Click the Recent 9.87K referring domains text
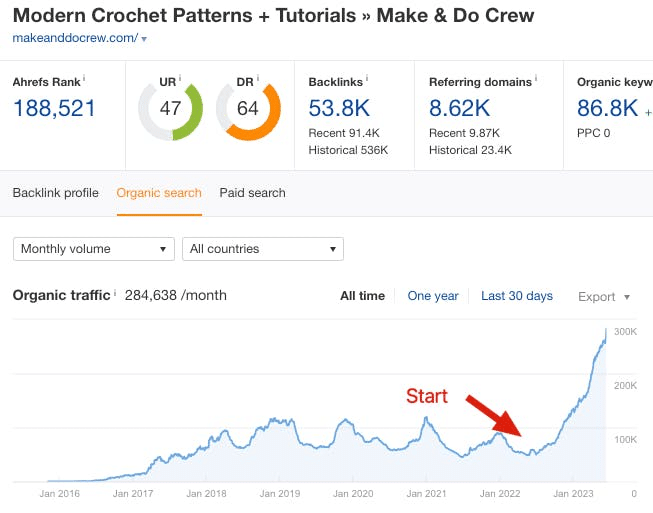The image size is (653, 513). [464, 133]
